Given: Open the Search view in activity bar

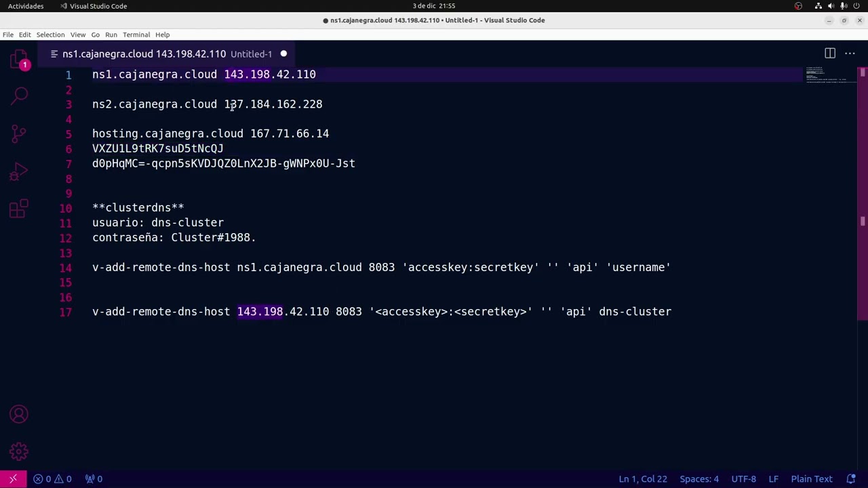Looking at the screenshot, I should tap(19, 96).
